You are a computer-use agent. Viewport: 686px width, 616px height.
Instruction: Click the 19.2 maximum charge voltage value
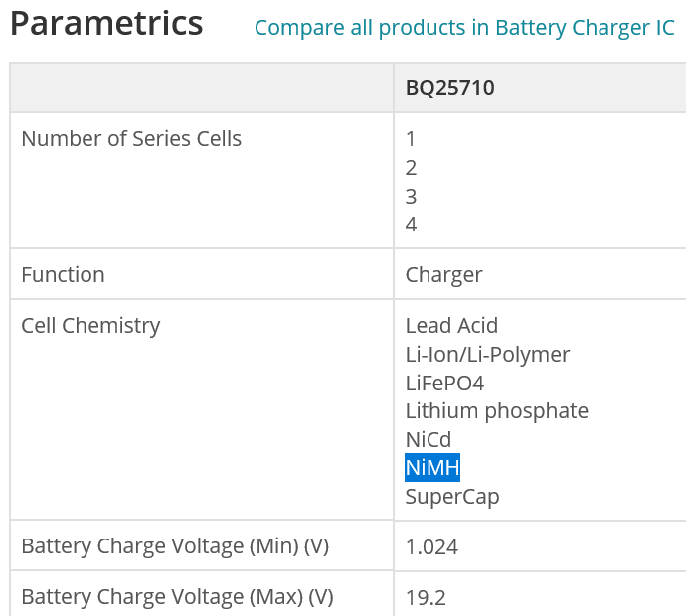[426, 598]
